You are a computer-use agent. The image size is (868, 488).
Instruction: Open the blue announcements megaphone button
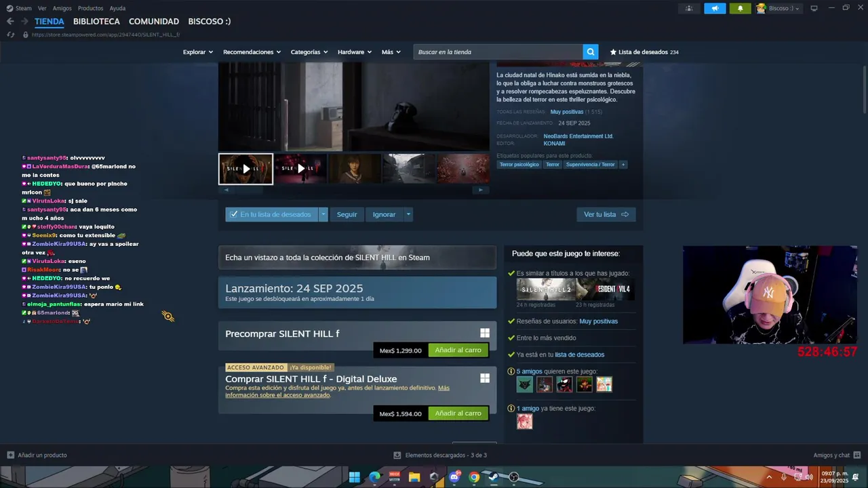(x=715, y=8)
